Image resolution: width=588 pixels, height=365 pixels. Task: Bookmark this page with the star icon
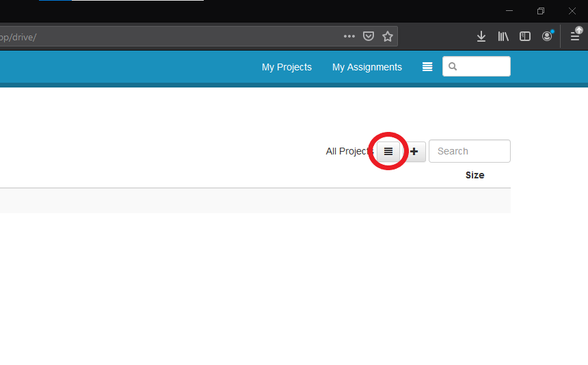(x=388, y=36)
